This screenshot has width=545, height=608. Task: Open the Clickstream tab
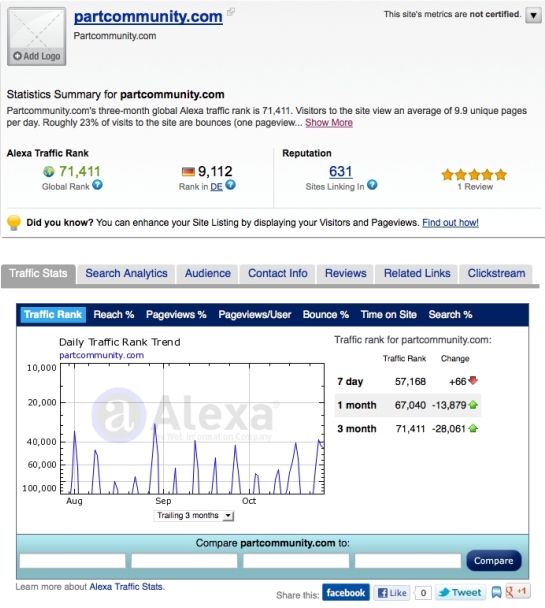(496, 273)
